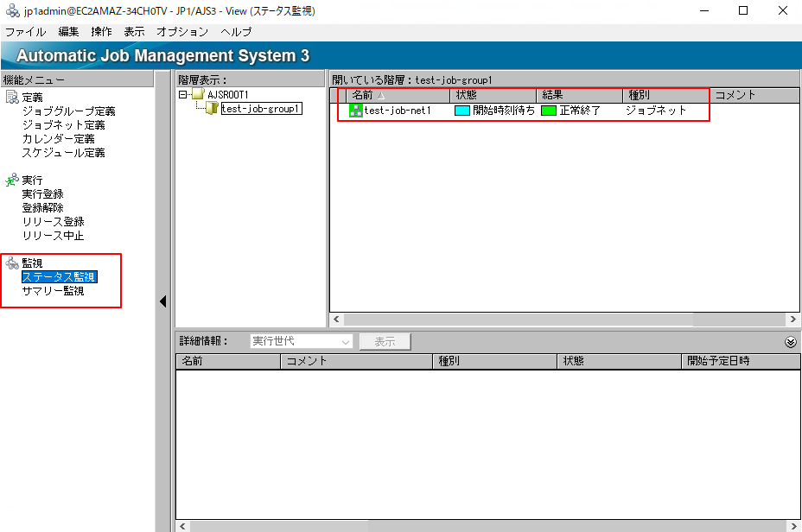Click the 機能メニュー panel header

77,79
